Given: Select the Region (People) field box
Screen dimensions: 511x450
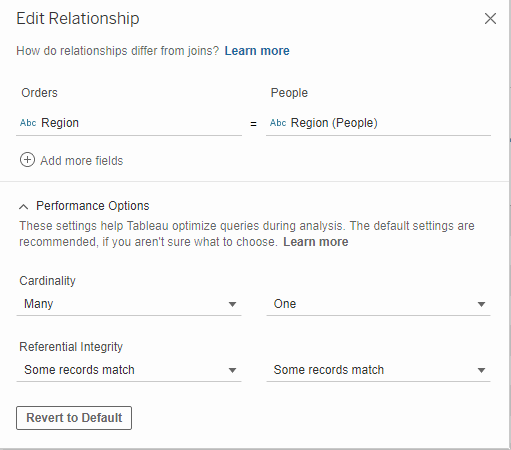Looking at the screenshot, I should tap(378, 123).
